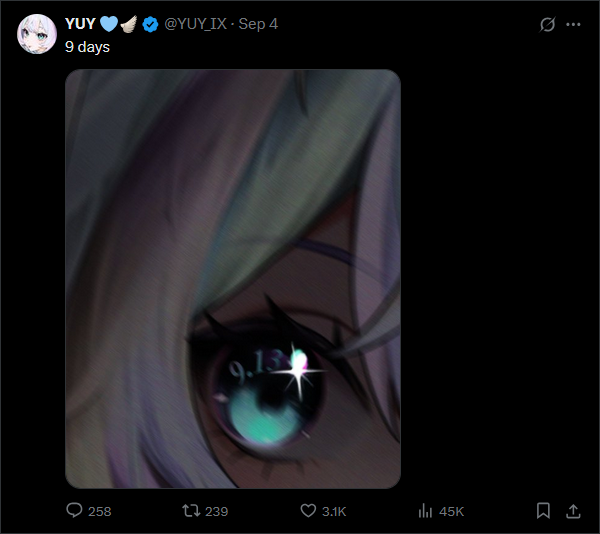The image size is (600, 534).
Task: Open the @YUY_IX handle link
Action: point(196,24)
